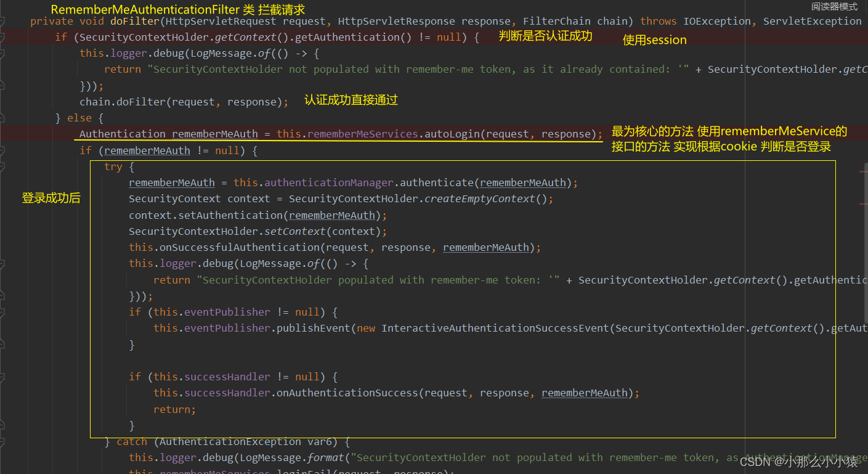868x474 pixels.
Task: Click chain.doFilter(request, response) call
Action: [x=184, y=102]
